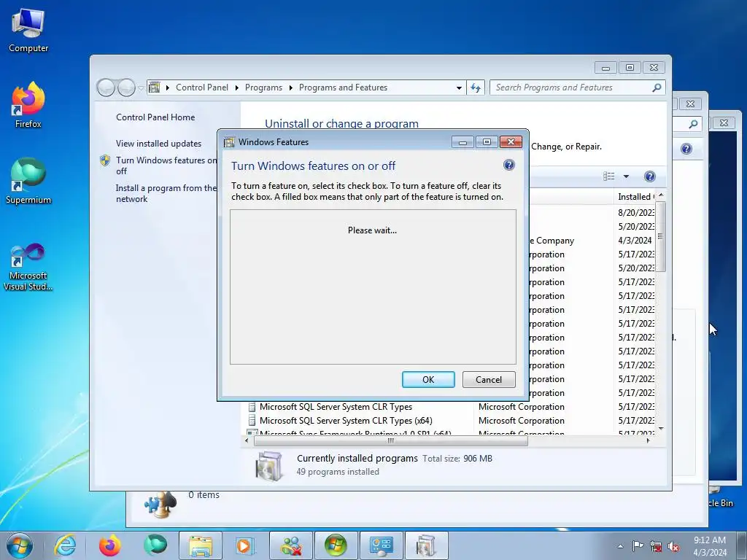The height and width of the screenshot is (560, 747).
Task: Click Cancel in Windows Features dialog
Action: point(489,379)
